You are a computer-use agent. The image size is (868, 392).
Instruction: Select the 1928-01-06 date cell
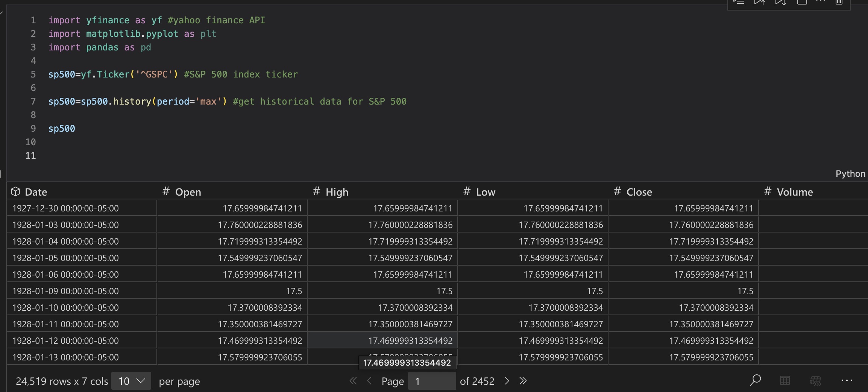pos(82,274)
